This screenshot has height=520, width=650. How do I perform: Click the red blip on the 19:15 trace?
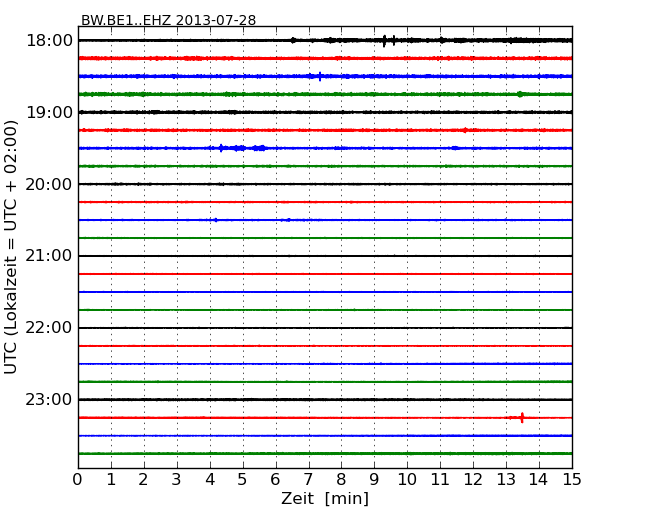point(465,130)
